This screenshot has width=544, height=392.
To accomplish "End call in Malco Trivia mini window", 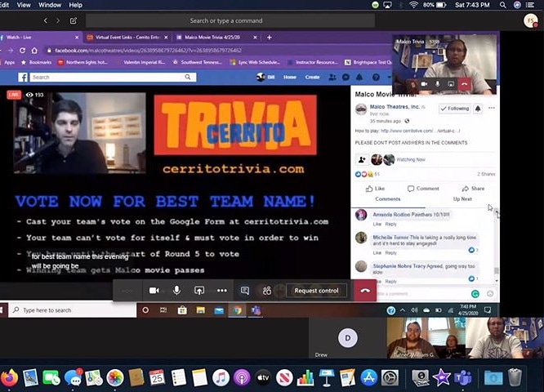I will tap(464, 84).
